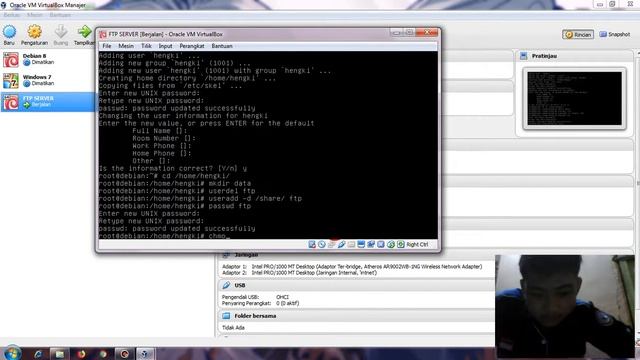Select the FTP SERVER virtual machine
This screenshot has height=360, width=640.
[48, 102]
